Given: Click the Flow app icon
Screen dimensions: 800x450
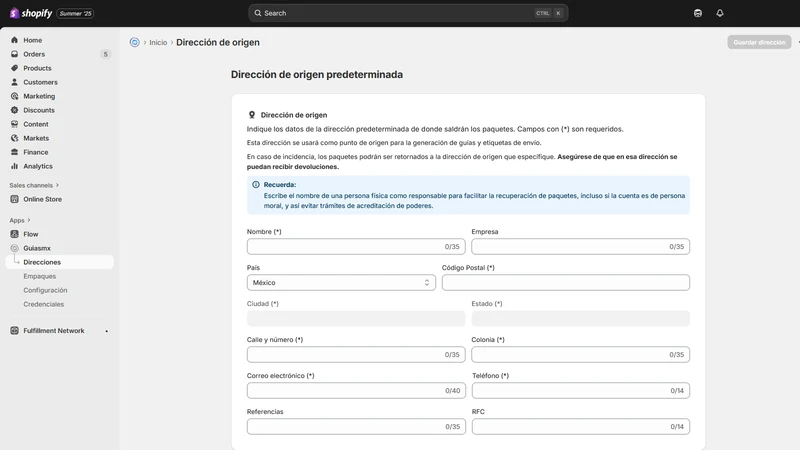Looking at the screenshot, I should pyautogui.click(x=14, y=234).
